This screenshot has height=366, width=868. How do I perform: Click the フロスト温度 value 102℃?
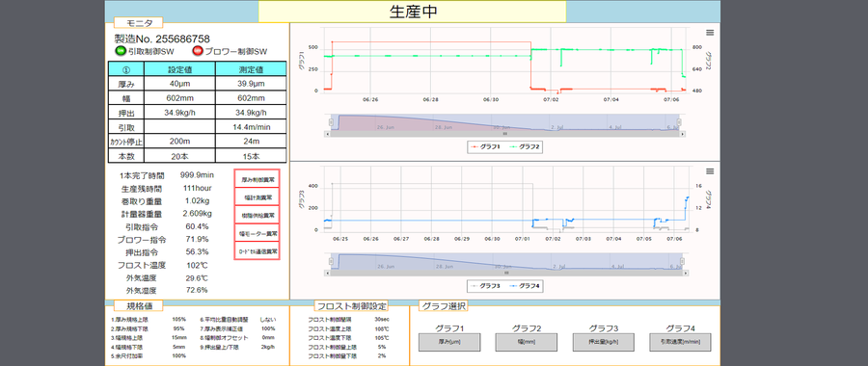coord(197,264)
